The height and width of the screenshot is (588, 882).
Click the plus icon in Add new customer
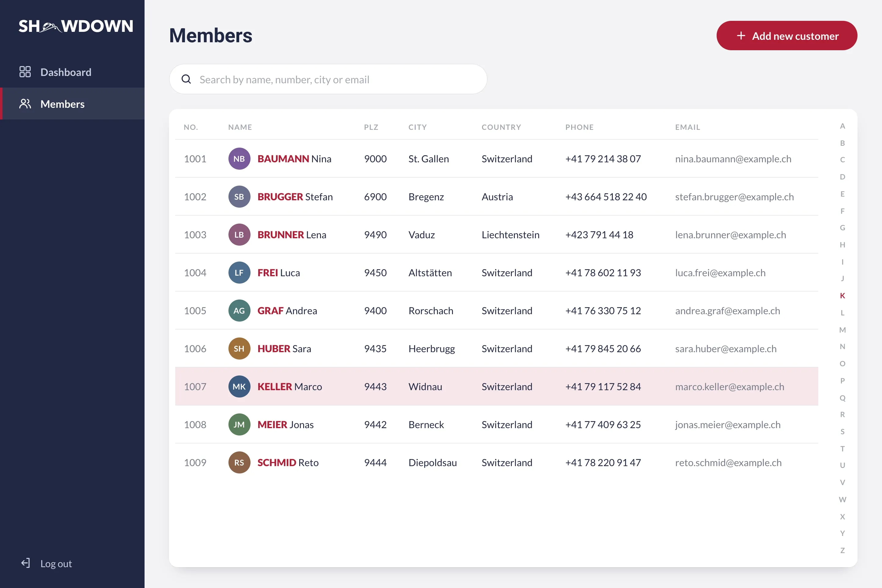click(x=741, y=36)
